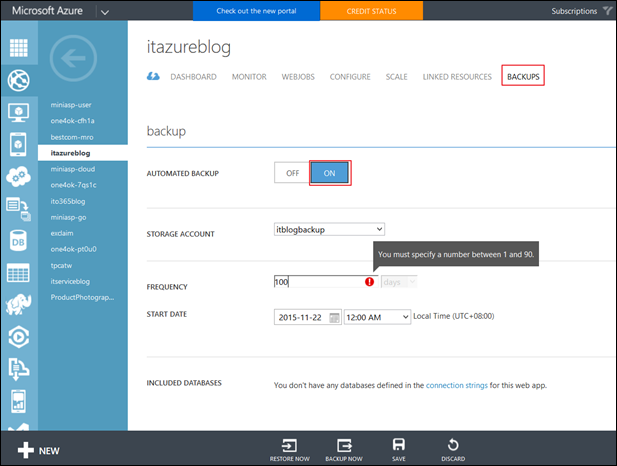
Task: Open the calendar picker for start date
Action: tap(334, 317)
